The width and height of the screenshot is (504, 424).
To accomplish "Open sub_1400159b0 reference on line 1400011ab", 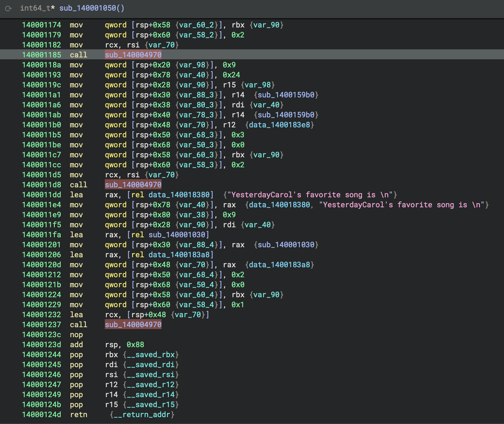I will pos(286,115).
